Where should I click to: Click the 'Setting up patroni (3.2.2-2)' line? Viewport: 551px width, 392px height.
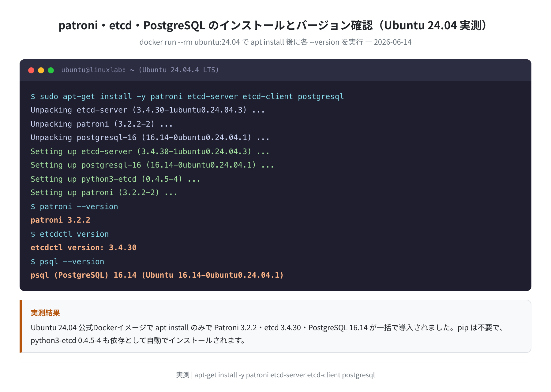[104, 193]
